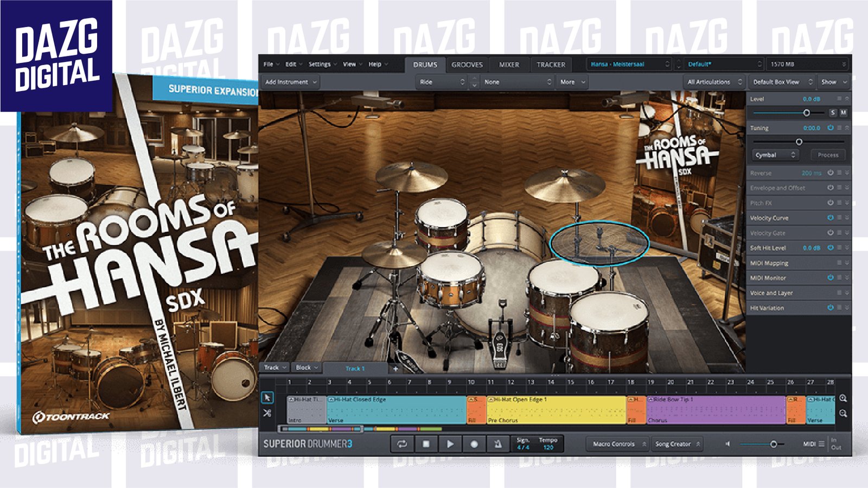Open the All Articulations dropdown

point(714,82)
